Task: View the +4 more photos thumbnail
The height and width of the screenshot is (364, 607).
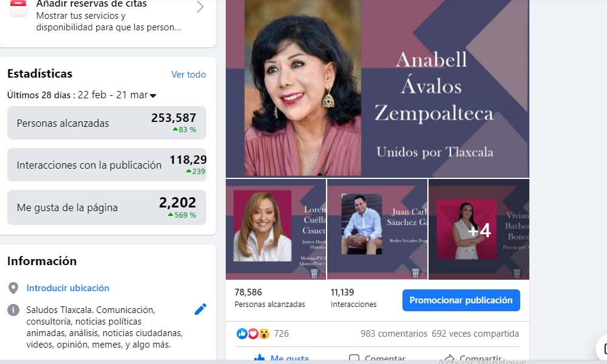Action: [479, 229]
